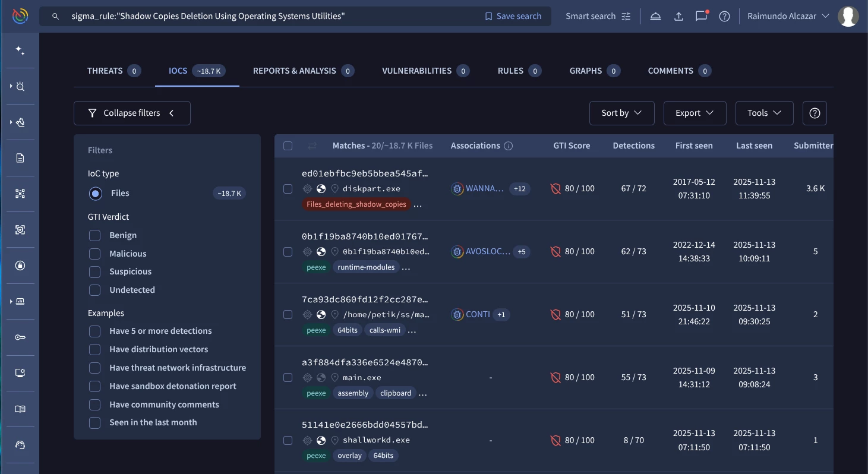Tick the checkbox for the shallworkd.exe row
This screenshot has width=868, height=474.
288,440
